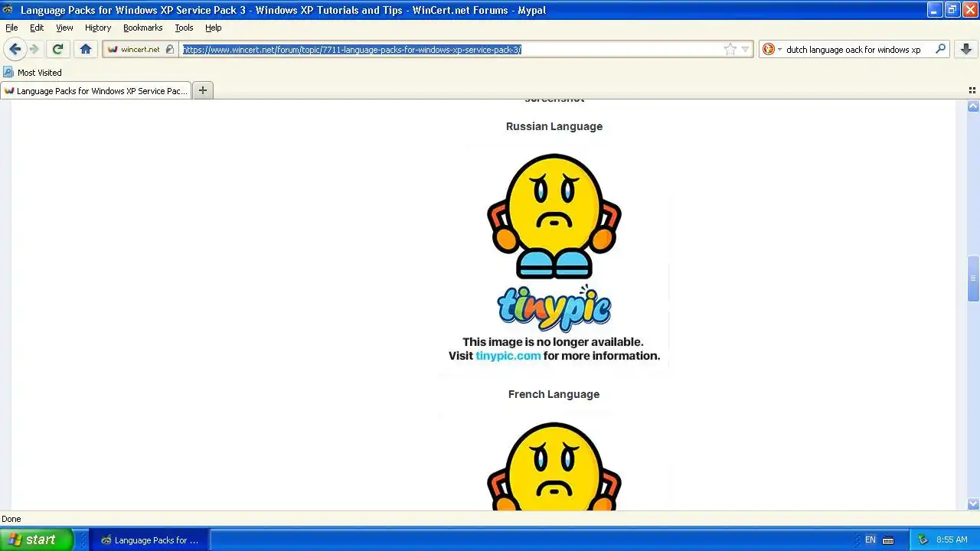Click the padlock security icon
The height and width of the screenshot is (551, 980).
pos(170,49)
